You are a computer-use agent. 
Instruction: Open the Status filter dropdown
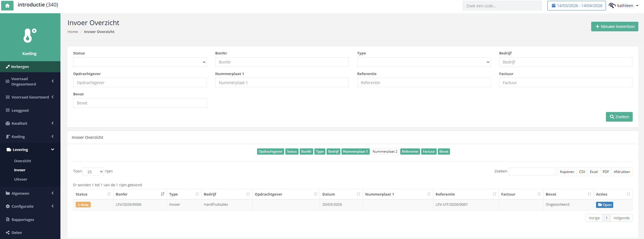click(140, 62)
